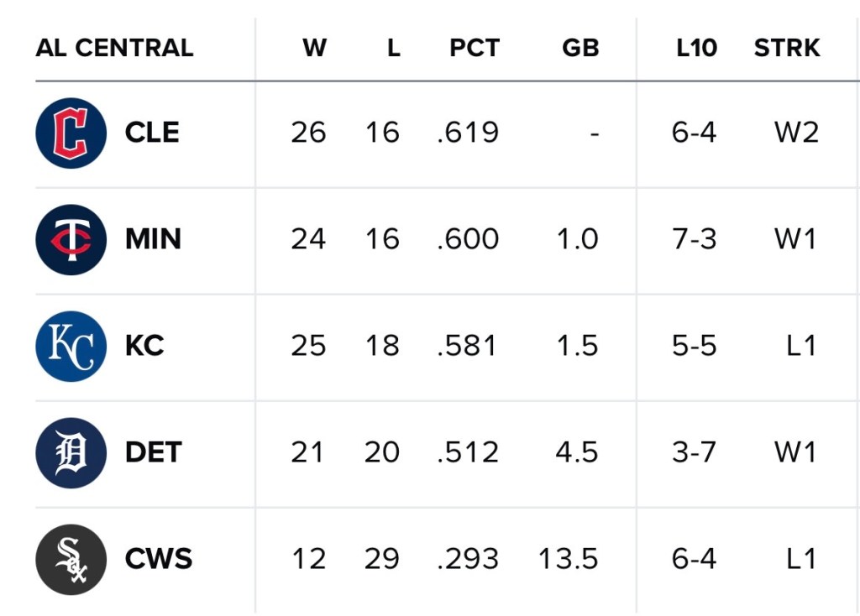The image size is (860, 616).
Task: Open the CLE team link
Action: 152,133
